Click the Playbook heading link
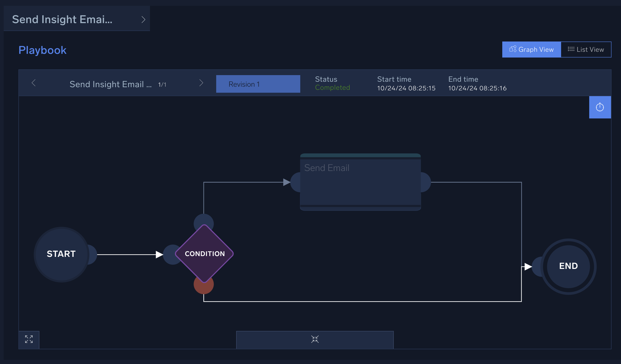The height and width of the screenshot is (364, 621). tap(43, 50)
